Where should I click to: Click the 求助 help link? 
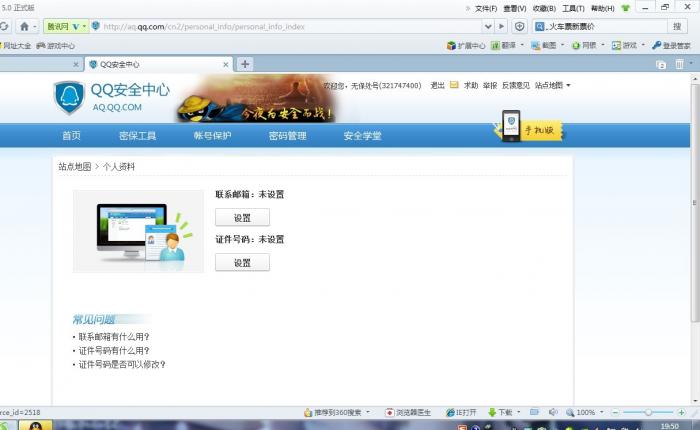471,85
